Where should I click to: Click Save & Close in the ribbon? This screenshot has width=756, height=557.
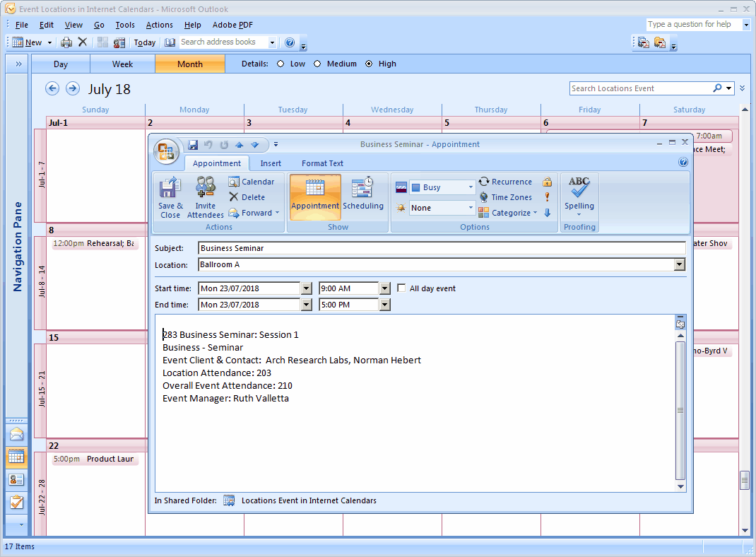coord(170,198)
